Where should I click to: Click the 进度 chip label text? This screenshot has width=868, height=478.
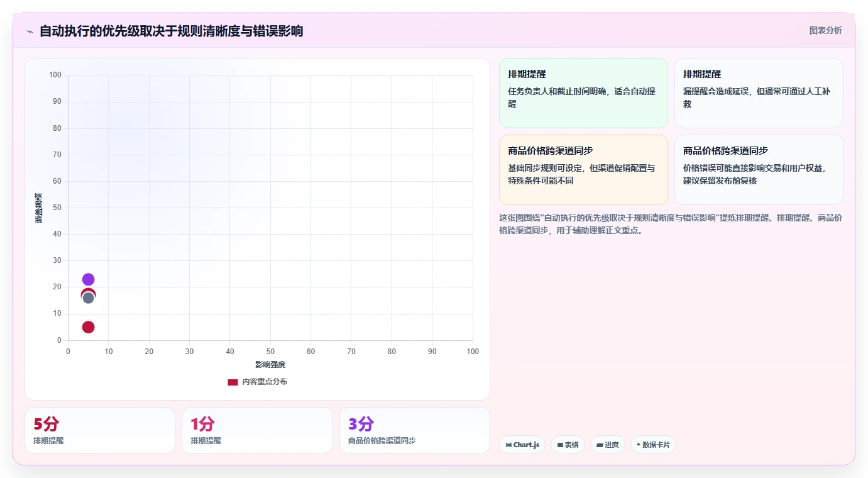(x=612, y=445)
